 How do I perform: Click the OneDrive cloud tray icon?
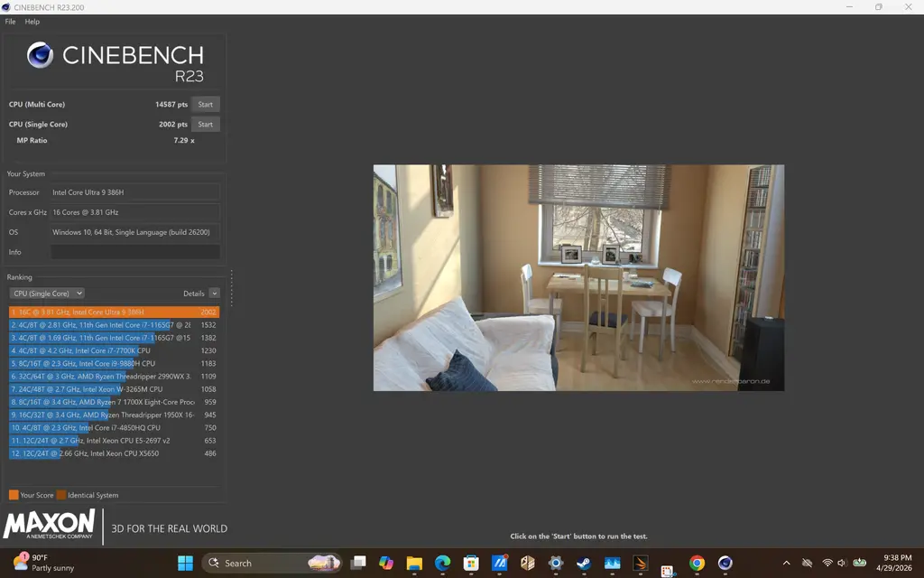point(807,564)
